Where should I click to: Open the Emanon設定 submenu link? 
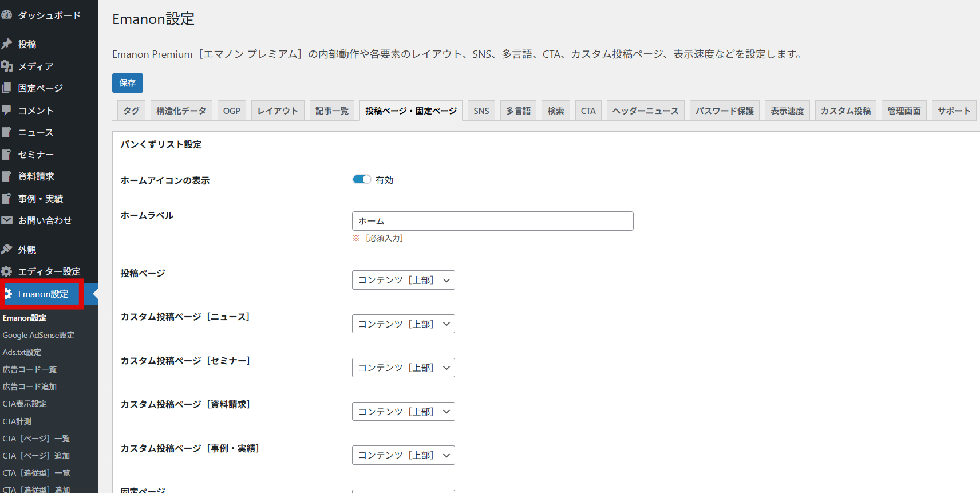25,318
